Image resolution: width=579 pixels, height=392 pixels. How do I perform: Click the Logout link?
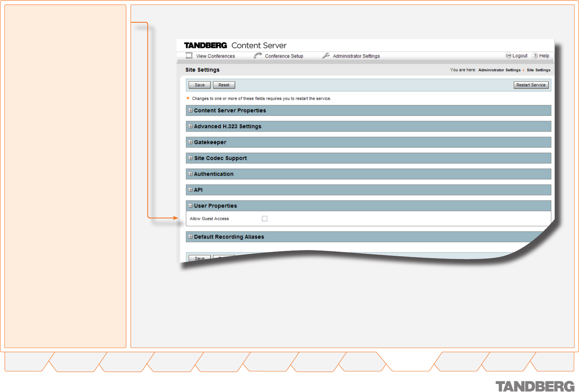coord(520,56)
